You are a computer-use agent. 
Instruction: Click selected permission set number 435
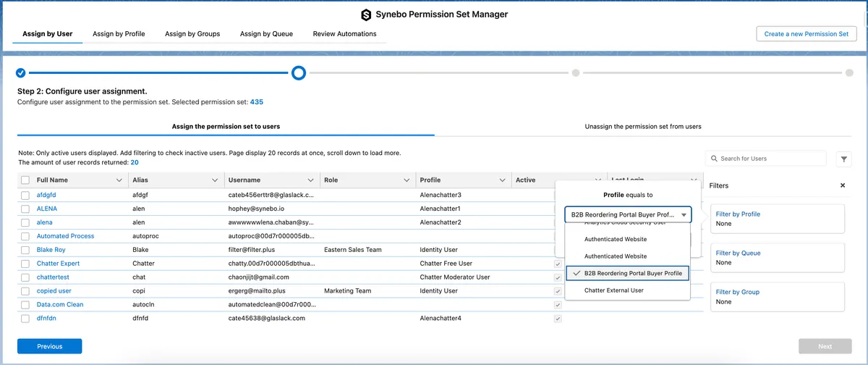point(256,102)
